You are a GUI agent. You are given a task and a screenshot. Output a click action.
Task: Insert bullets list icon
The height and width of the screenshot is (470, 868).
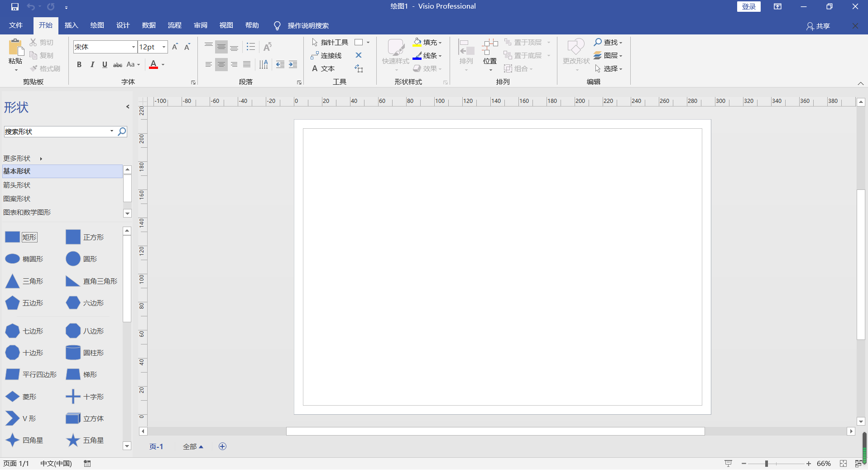(251, 47)
